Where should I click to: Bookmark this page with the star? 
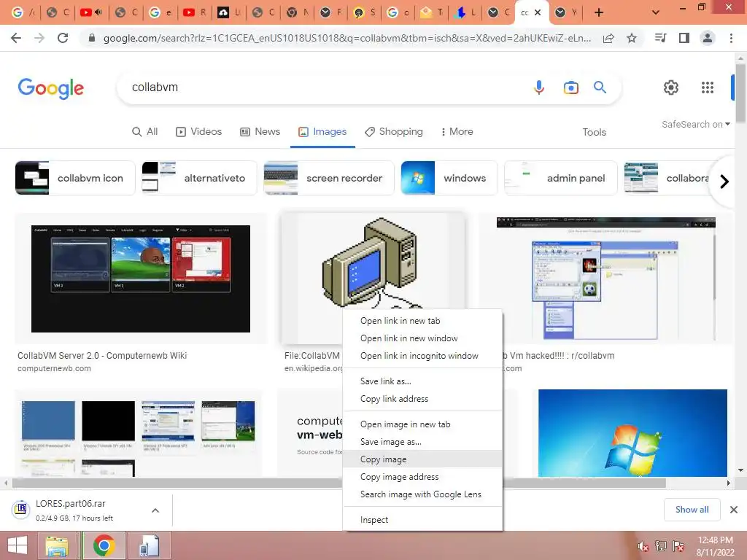[x=632, y=38]
